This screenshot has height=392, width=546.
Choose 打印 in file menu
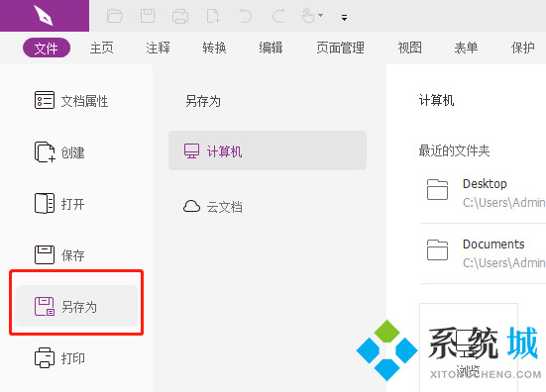click(72, 358)
